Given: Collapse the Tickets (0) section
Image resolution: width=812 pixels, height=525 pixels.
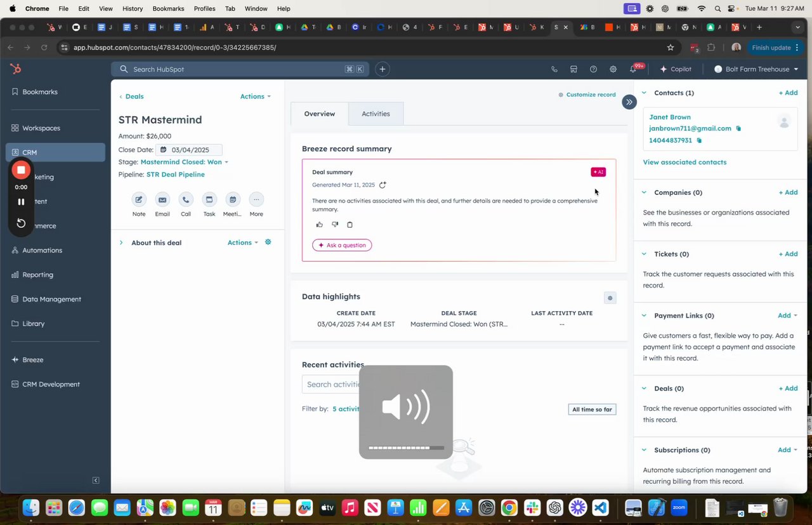Looking at the screenshot, I should click(644, 254).
